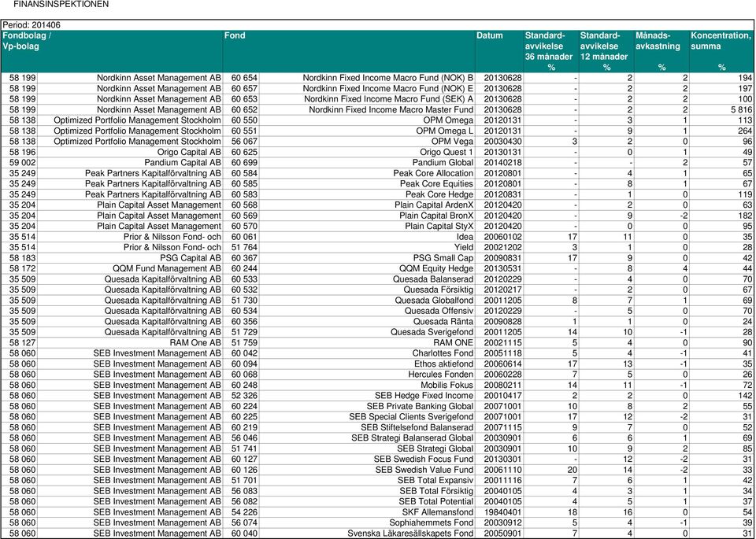Select the Plain Capital BronX fund
756x539 pixels.
click(436, 216)
